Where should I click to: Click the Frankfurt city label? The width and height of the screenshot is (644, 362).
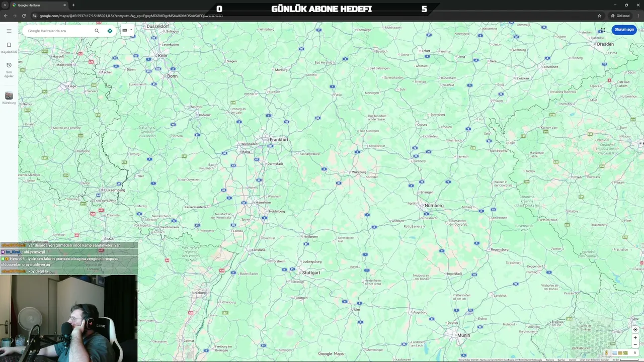point(279,139)
